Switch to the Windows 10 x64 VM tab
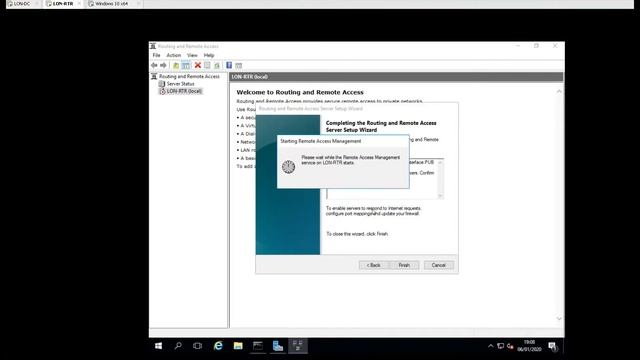 [x=111, y=4]
